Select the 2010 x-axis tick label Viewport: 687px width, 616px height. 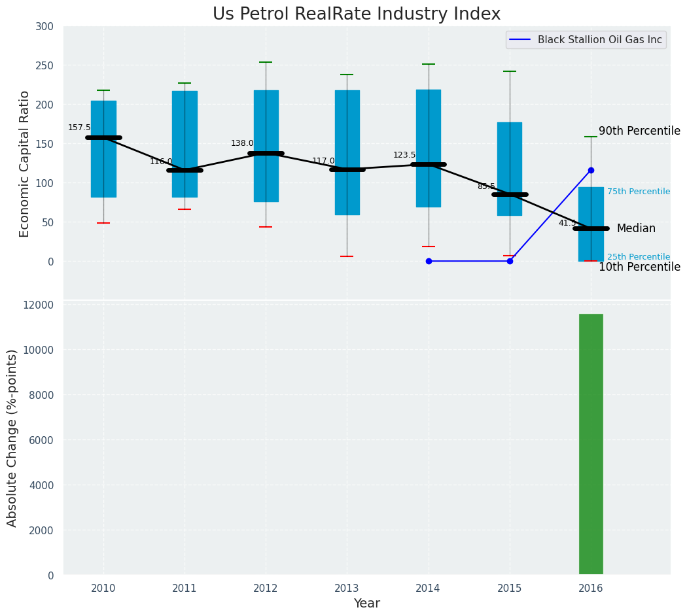[103, 589]
